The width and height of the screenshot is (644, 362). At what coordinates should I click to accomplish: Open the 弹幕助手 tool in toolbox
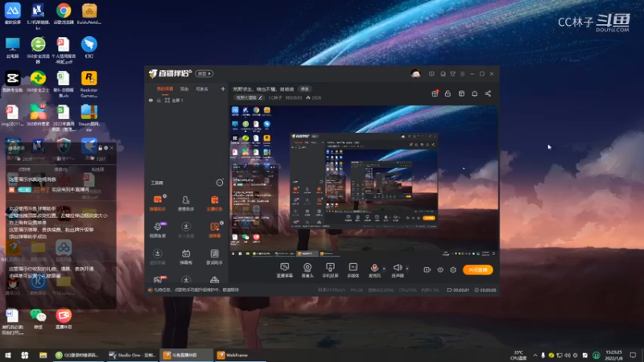(x=157, y=204)
